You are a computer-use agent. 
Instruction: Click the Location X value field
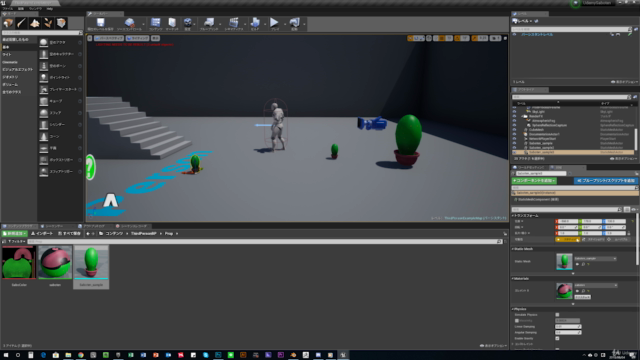(567, 221)
